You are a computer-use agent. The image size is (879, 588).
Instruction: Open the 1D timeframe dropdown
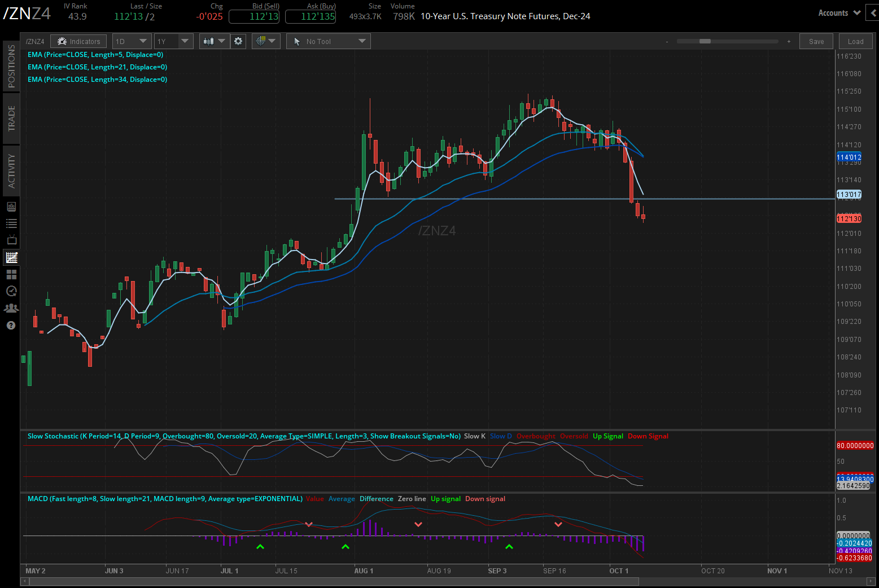tap(131, 41)
